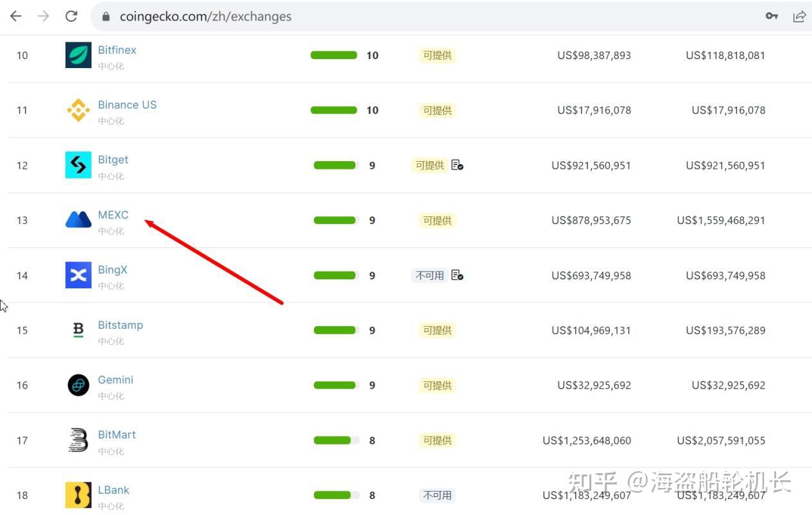Screen dimensions: 812x515
Task: Click the Bitget logo icon
Action: (x=78, y=165)
